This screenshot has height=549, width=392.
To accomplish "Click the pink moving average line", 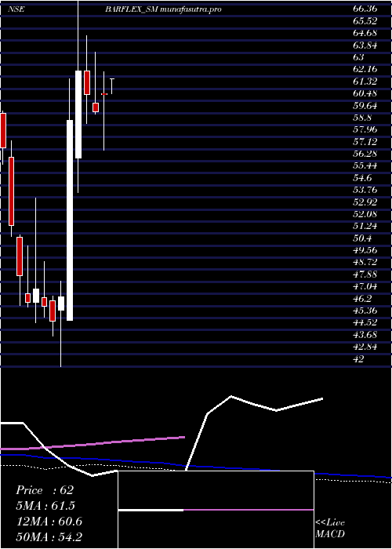I will (93, 443).
